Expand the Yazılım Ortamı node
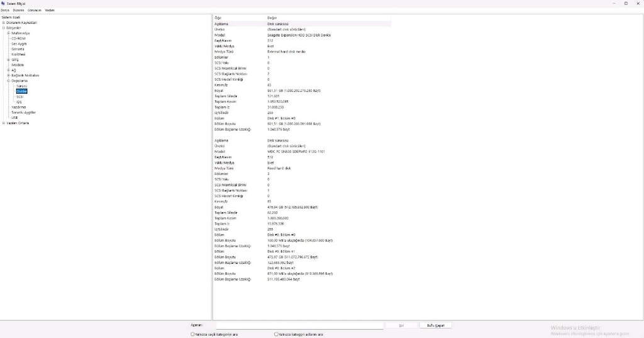This screenshot has height=338, width=644. 4,123
